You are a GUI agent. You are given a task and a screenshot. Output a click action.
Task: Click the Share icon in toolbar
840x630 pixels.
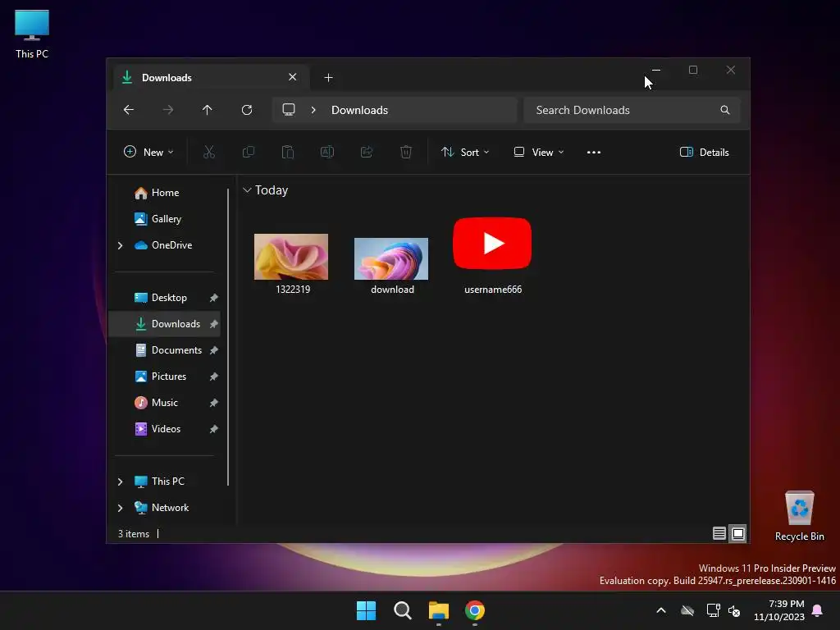point(367,152)
